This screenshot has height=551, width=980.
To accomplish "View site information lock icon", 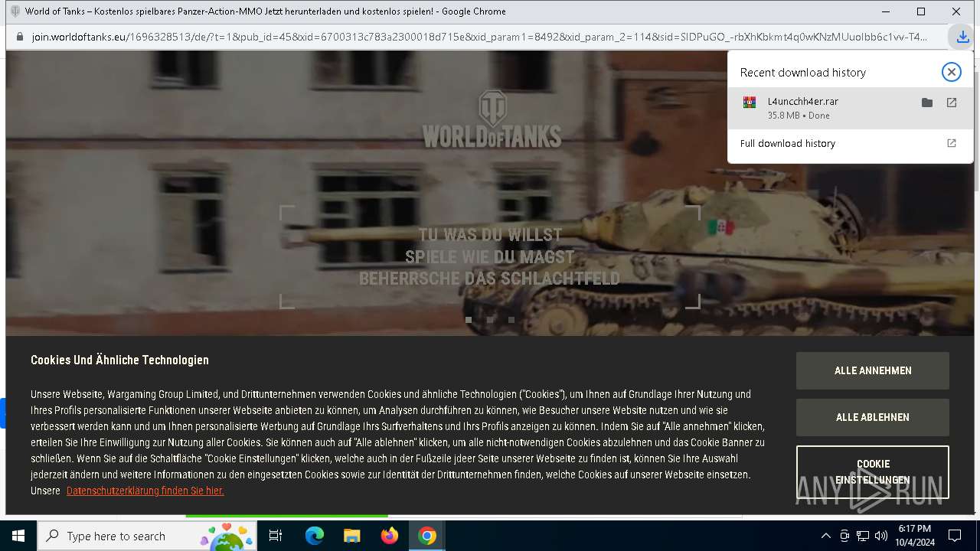I will click(19, 37).
